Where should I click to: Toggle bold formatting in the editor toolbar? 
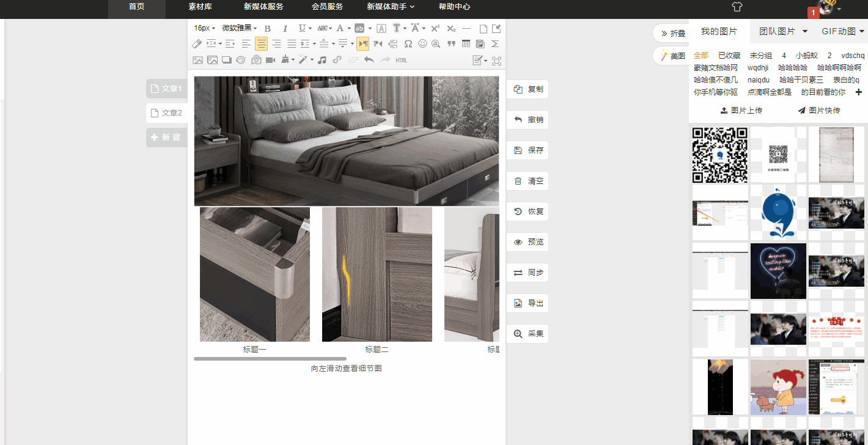(267, 28)
